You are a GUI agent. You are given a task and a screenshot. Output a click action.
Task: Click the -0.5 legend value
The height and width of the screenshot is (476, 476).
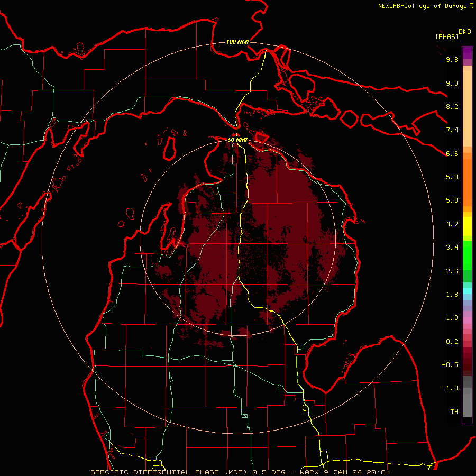pyautogui.click(x=450, y=365)
